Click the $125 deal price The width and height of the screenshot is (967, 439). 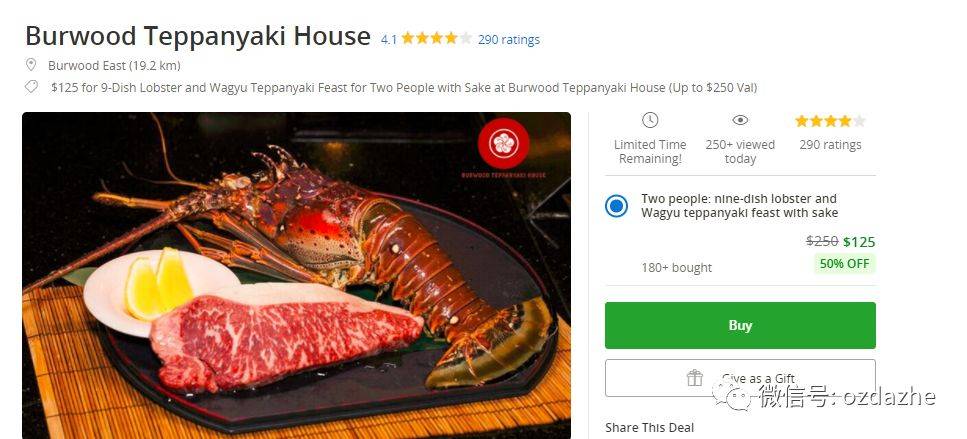pyautogui.click(x=859, y=242)
